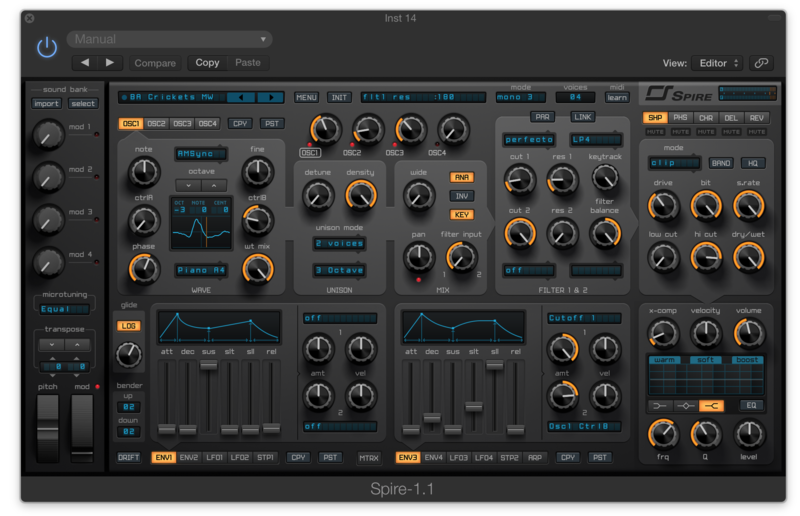
Task: Toggle the ANA button in Mix section
Action: pyautogui.click(x=461, y=177)
